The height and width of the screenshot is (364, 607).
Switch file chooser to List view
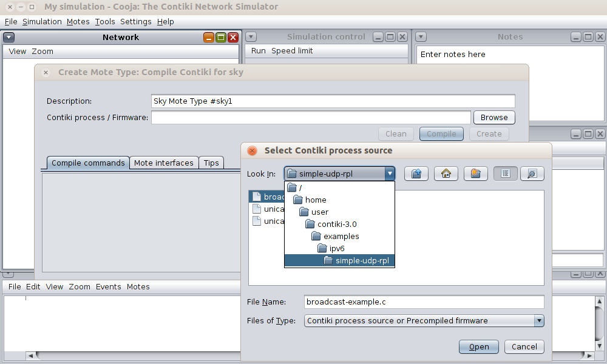tap(505, 174)
